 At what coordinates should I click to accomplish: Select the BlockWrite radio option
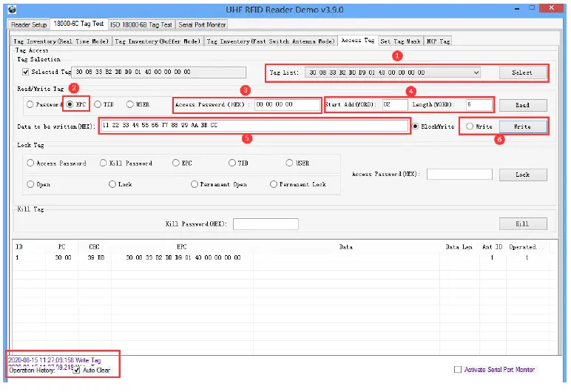click(415, 126)
